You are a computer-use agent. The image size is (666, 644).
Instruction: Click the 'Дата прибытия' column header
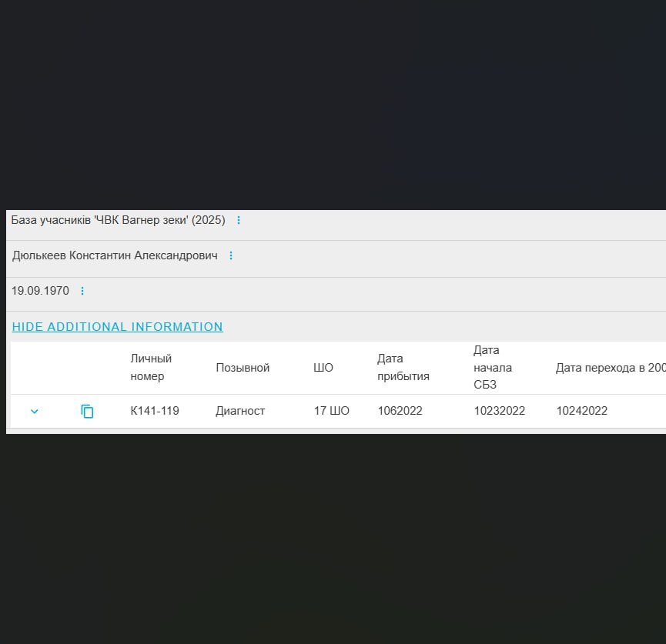pyautogui.click(x=403, y=367)
